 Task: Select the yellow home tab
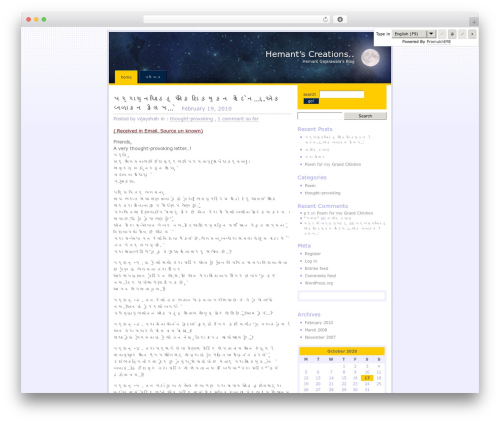click(126, 77)
